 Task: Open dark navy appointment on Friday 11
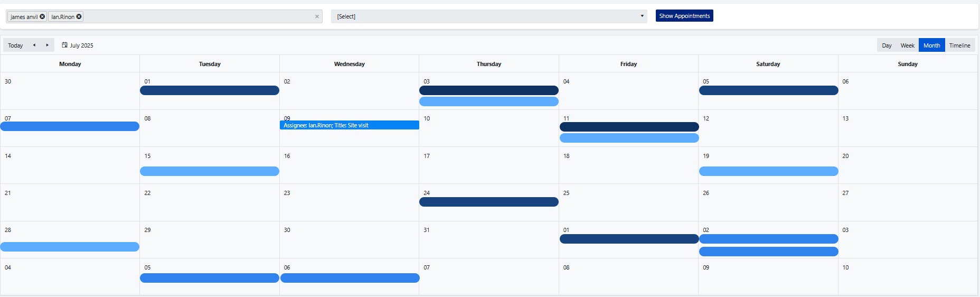pyautogui.click(x=629, y=127)
